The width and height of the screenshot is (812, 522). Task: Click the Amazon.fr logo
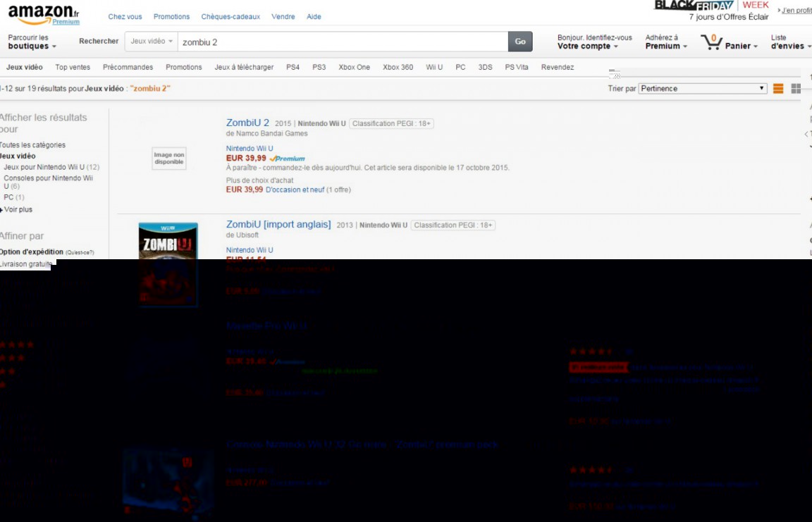(44, 14)
